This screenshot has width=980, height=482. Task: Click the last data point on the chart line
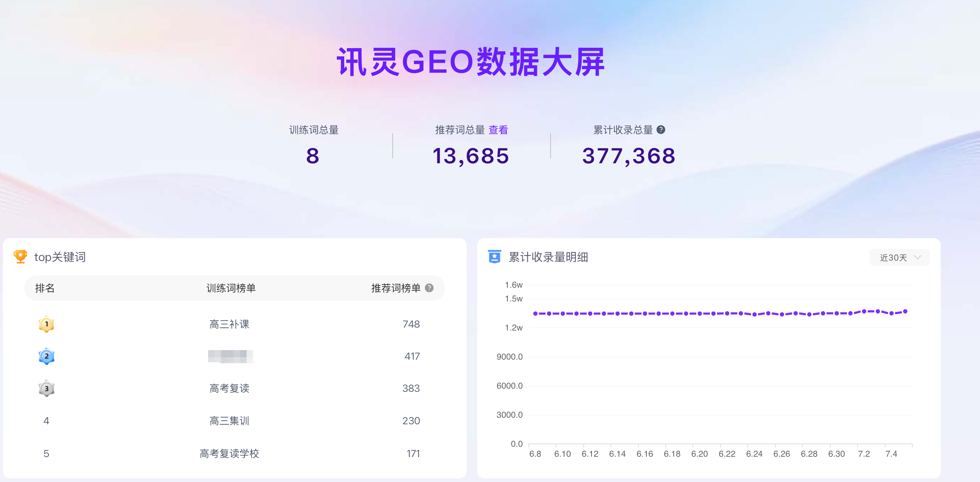coord(905,312)
